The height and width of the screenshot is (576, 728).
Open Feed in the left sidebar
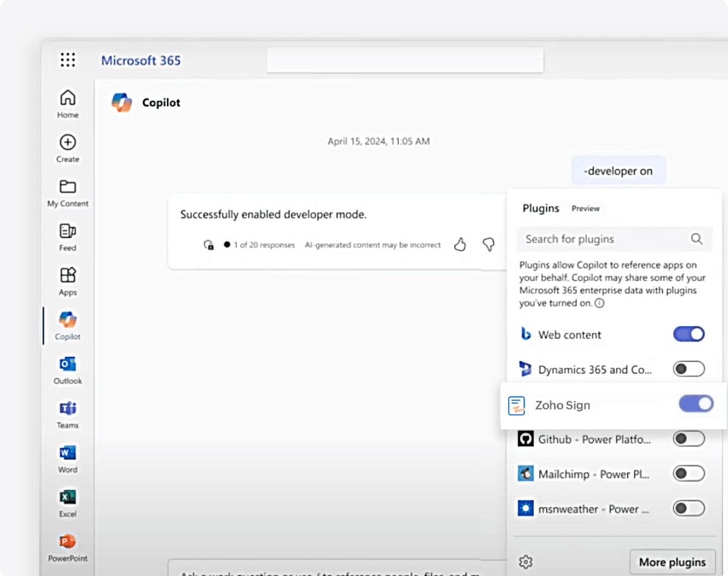point(68,237)
